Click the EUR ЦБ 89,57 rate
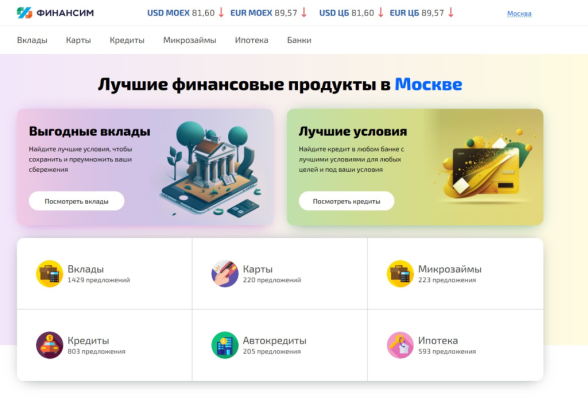 [x=417, y=13]
